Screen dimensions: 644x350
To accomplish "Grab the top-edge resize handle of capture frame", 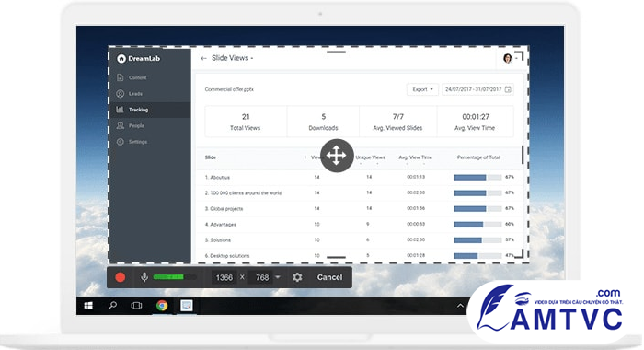I will coord(337,52).
